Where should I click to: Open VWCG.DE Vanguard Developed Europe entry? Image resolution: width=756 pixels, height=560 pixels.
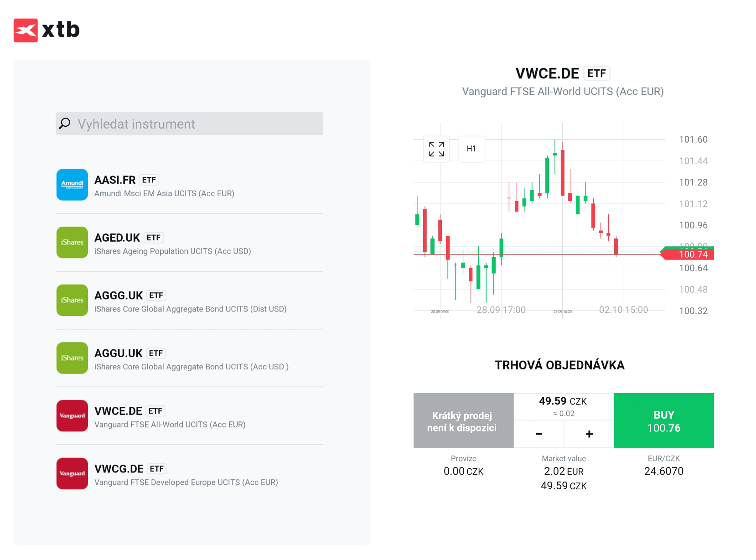[x=186, y=474]
